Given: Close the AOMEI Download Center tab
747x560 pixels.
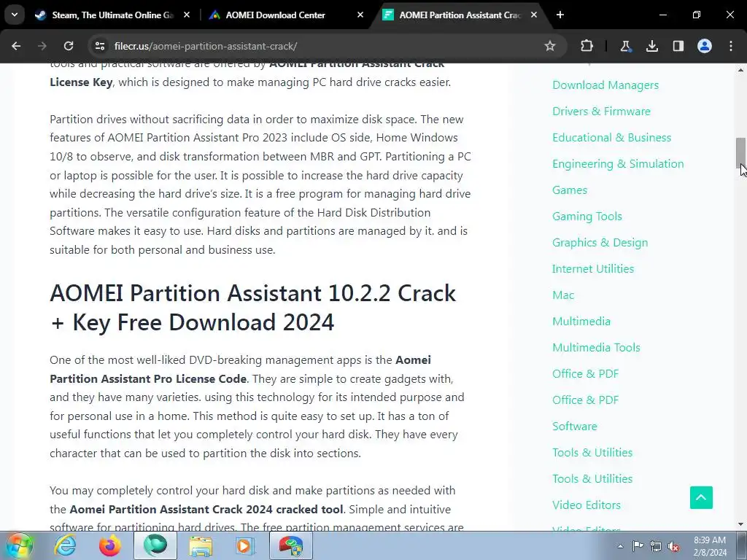Looking at the screenshot, I should coord(360,15).
